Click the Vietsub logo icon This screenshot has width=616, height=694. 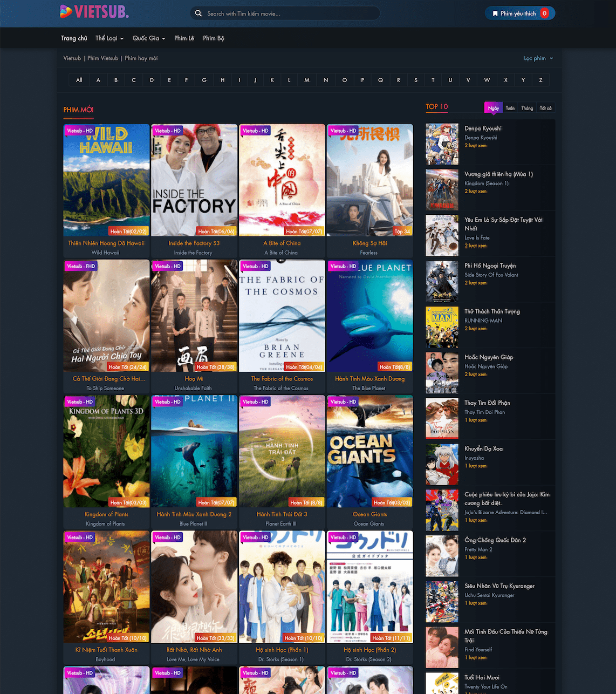point(66,11)
